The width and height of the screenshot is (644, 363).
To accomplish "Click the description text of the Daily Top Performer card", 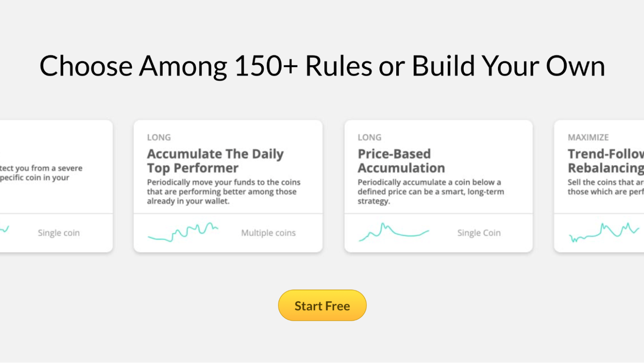I will pos(224,192).
